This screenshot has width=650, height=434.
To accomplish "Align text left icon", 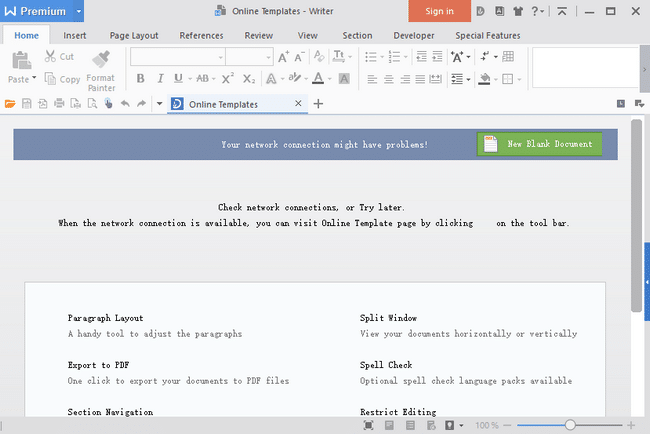I will click(x=372, y=79).
